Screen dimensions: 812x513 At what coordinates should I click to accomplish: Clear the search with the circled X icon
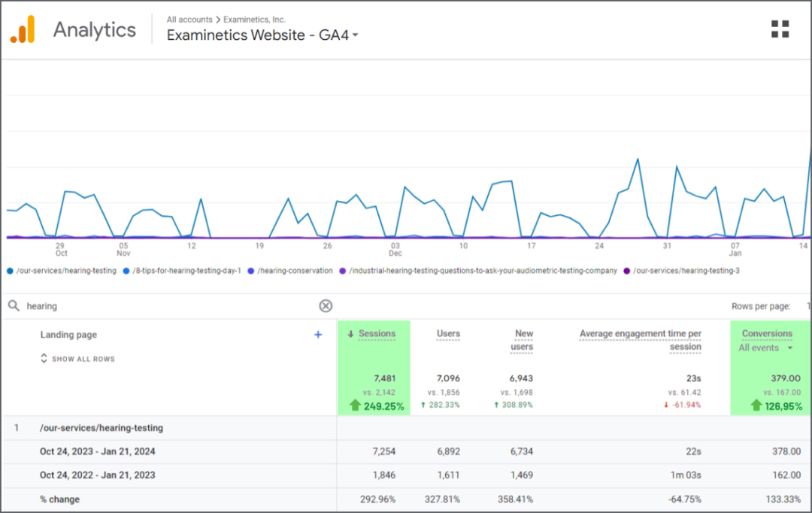(x=326, y=305)
